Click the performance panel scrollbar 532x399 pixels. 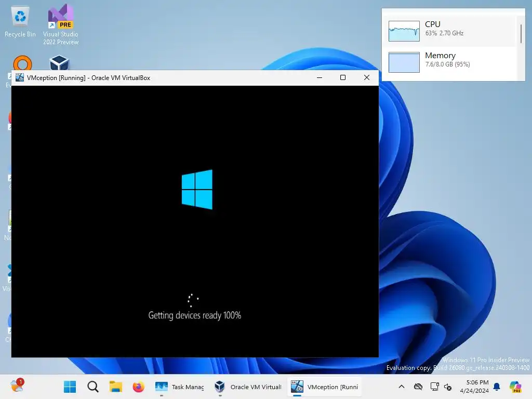(521, 34)
